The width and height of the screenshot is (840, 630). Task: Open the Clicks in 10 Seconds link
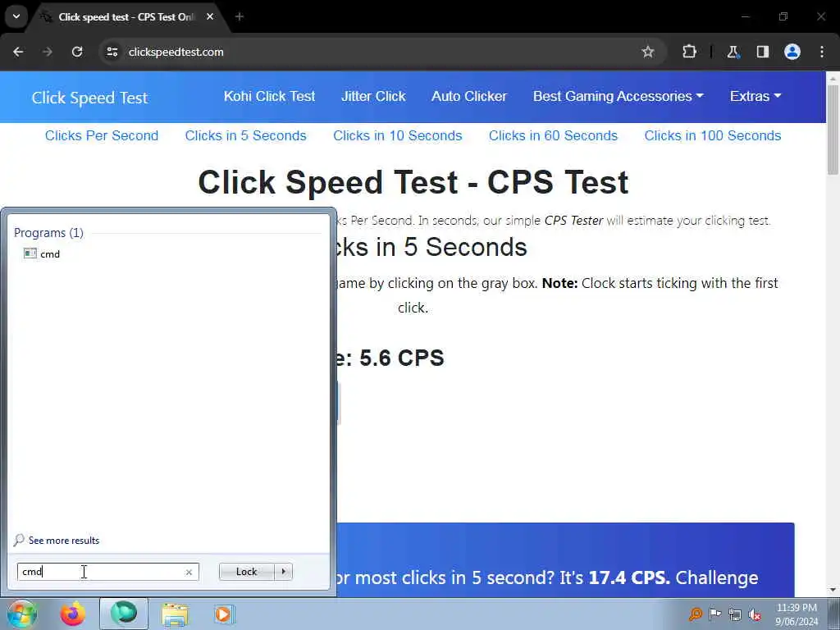[398, 135]
